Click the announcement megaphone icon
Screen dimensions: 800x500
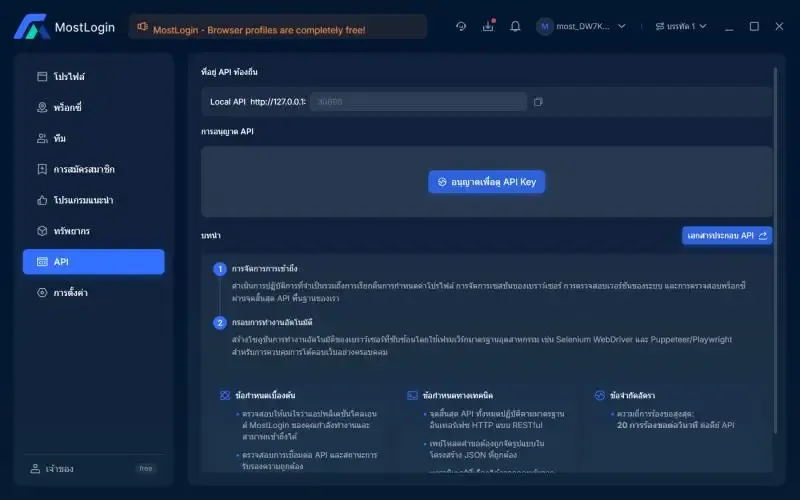click(x=142, y=27)
